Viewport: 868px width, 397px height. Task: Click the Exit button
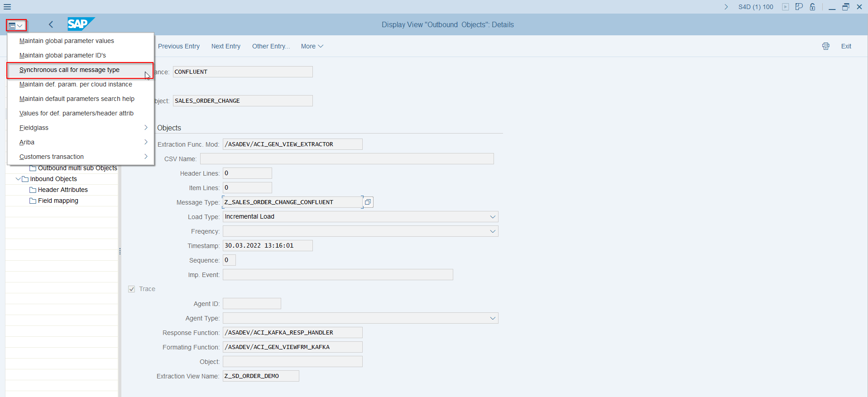click(x=846, y=46)
